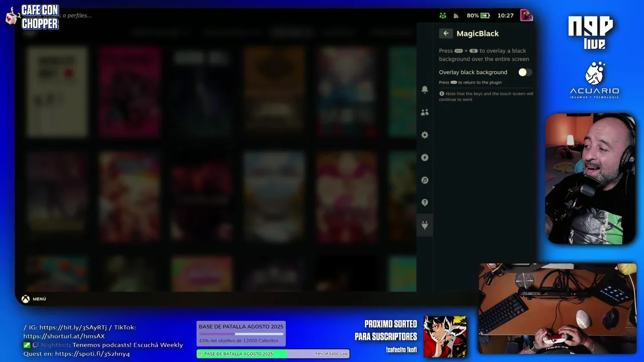
Task: Click the streamer webcam feed
Action: [x=590, y=179]
